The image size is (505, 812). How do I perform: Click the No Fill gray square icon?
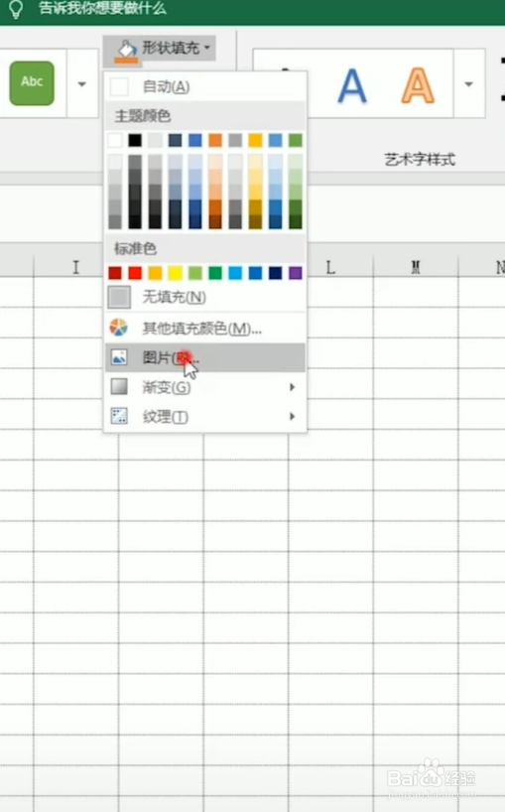119,297
